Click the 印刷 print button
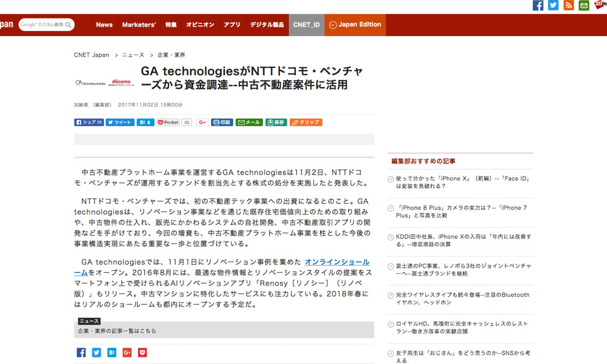This screenshot has width=607, height=364. coord(222,122)
